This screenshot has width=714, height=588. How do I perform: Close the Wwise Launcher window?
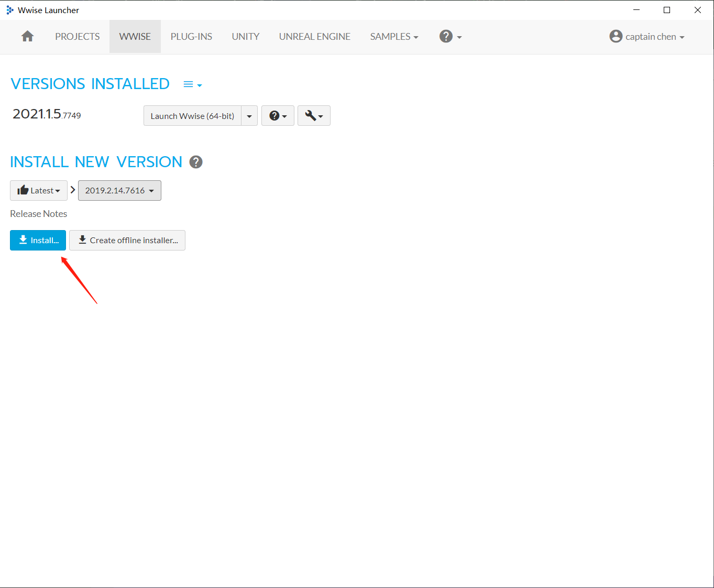pos(698,10)
